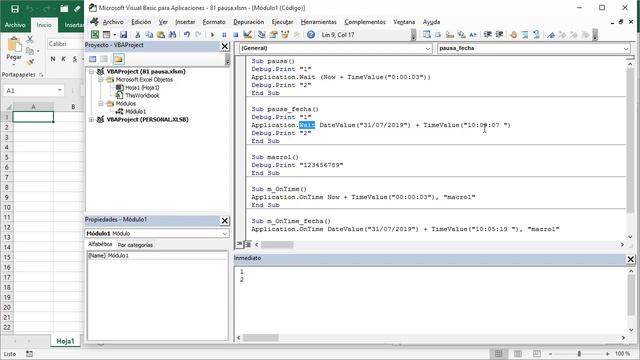Click the (Name) Módulo1 property field
This screenshot has width=640, height=360.
click(x=157, y=256)
